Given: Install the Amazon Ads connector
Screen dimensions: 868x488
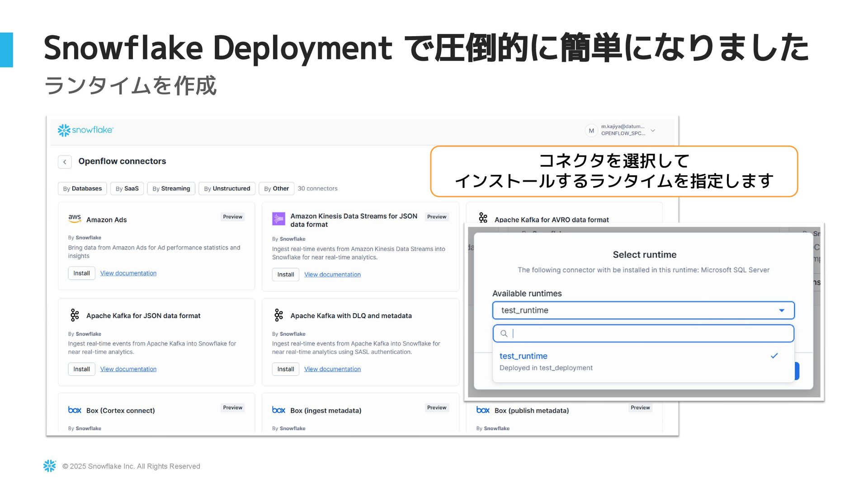Looking at the screenshot, I should coord(81,273).
